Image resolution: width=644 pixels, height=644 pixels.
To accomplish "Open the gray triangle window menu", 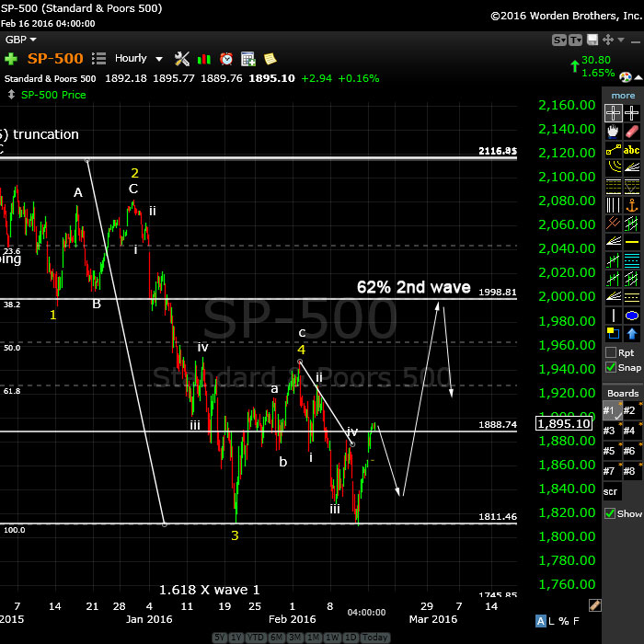I will tap(621, 40).
